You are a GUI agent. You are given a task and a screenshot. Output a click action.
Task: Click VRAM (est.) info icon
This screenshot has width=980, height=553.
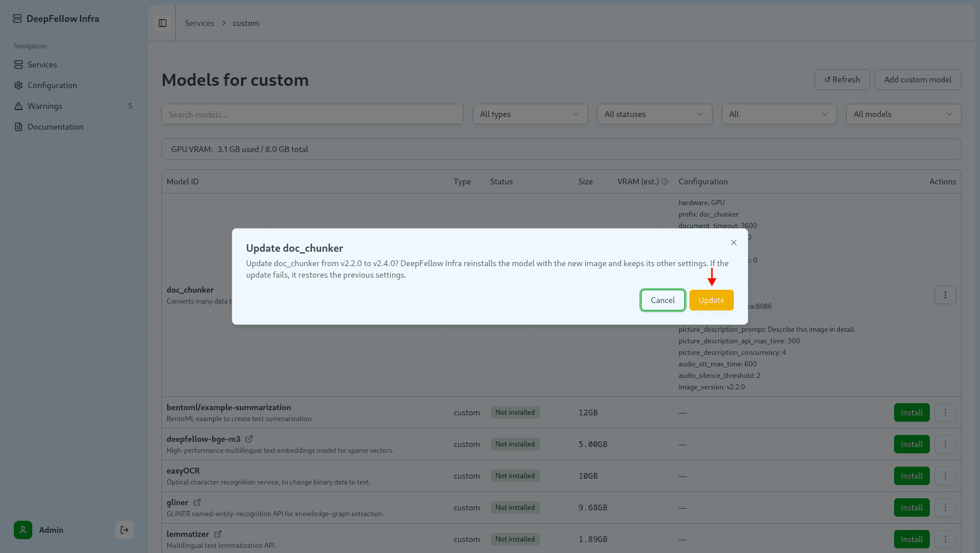(665, 181)
